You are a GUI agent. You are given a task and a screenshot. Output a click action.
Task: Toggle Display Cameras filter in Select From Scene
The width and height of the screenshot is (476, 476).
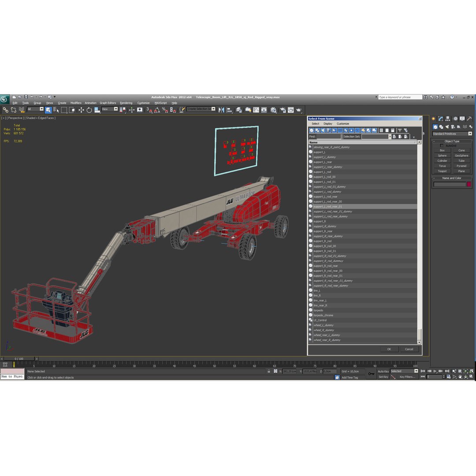pos(329,130)
